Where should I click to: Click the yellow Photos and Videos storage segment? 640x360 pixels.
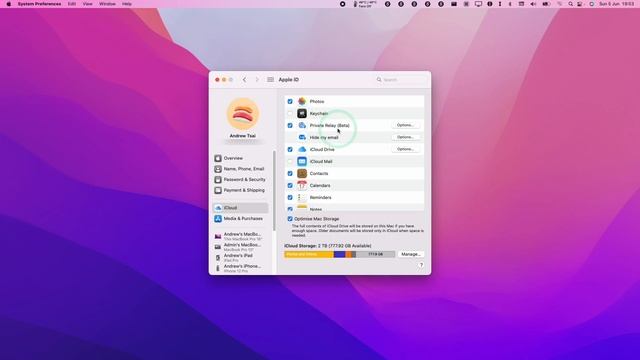(309, 254)
